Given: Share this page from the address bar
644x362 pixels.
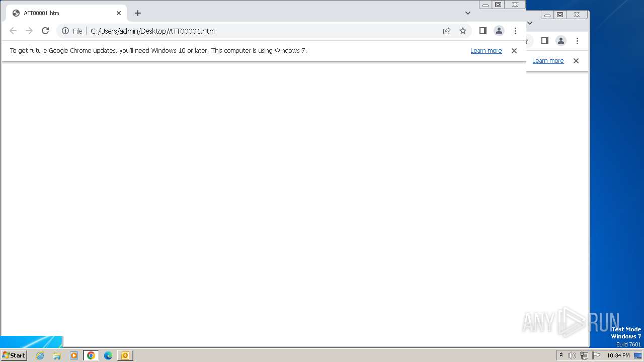Looking at the screenshot, I should click(x=447, y=31).
